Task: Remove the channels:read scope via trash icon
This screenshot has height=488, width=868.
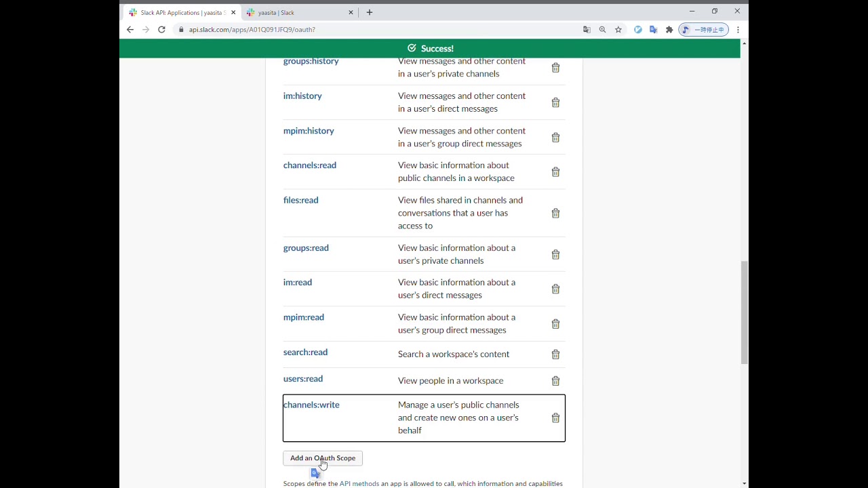Action: 555,172
